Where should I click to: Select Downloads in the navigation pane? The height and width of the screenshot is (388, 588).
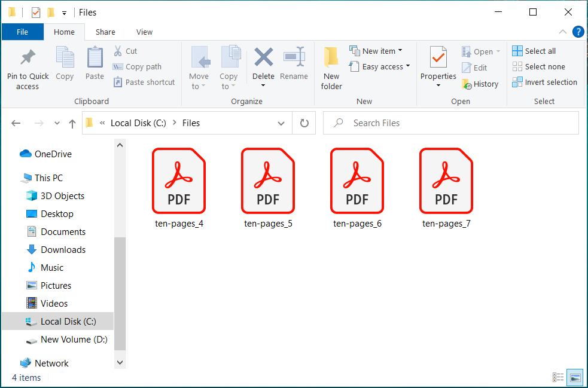click(x=63, y=250)
